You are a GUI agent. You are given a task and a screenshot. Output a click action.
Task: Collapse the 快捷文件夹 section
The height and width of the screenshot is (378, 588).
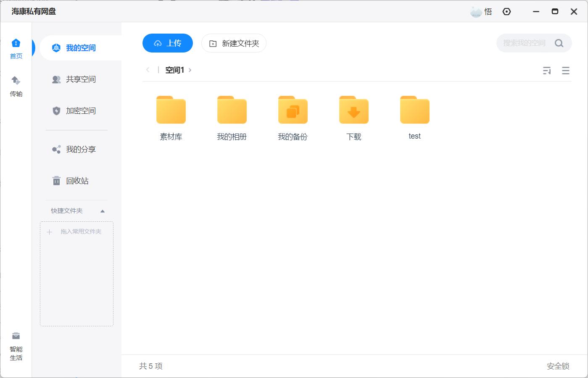[102, 210]
